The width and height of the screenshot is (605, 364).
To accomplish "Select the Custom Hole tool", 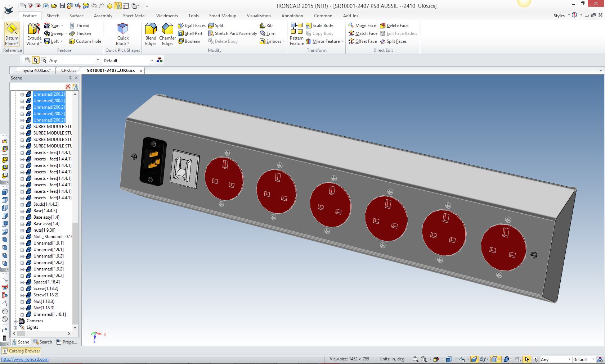I will click(x=85, y=41).
